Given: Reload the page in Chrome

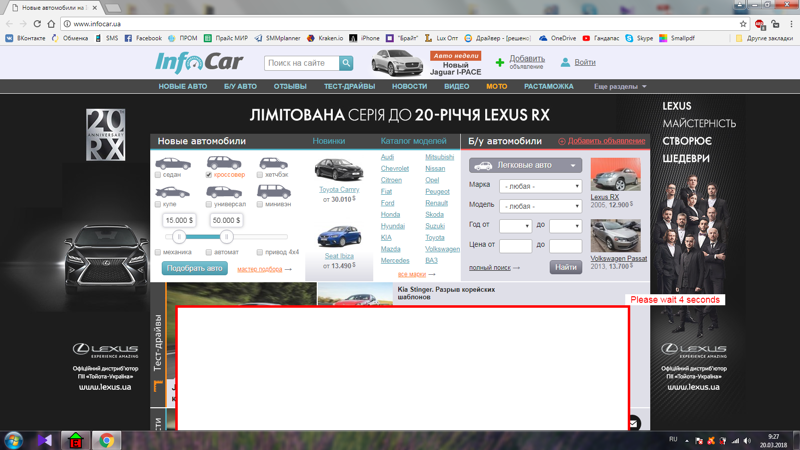Looking at the screenshot, I should click(37, 23).
